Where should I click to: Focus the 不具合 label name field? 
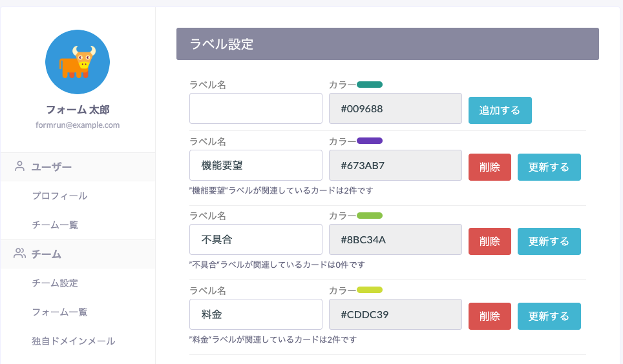[255, 239]
